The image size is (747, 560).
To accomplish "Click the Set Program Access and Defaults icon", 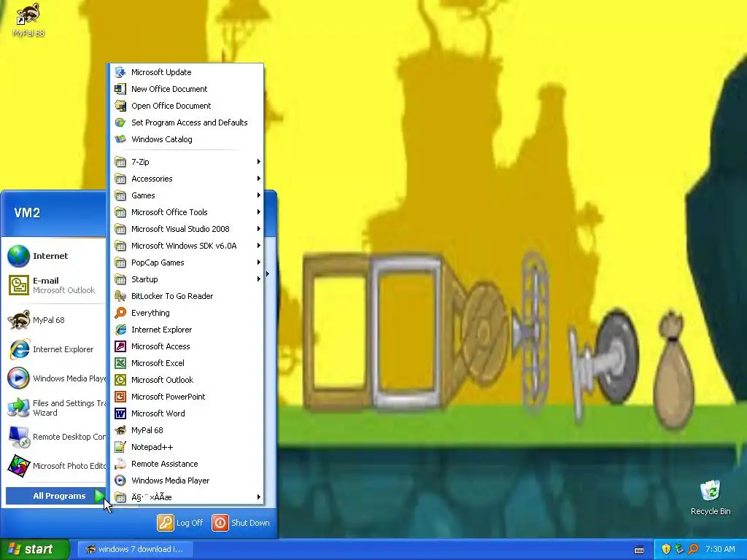I will pyautogui.click(x=120, y=122).
